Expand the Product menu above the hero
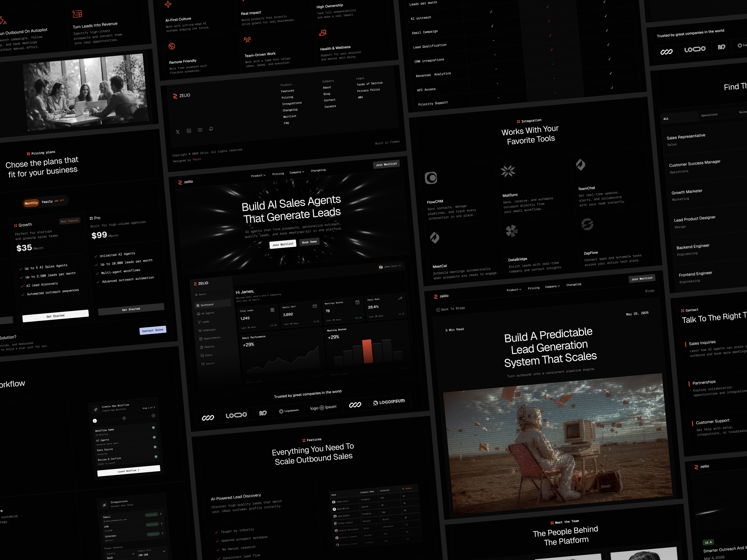The width and height of the screenshot is (747, 560). 258,175
